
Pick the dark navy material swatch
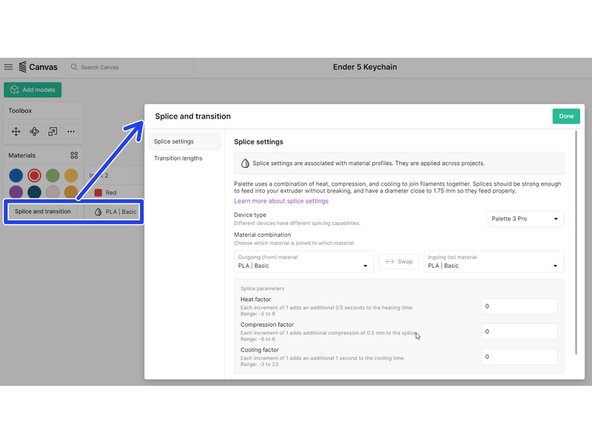(x=34, y=192)
